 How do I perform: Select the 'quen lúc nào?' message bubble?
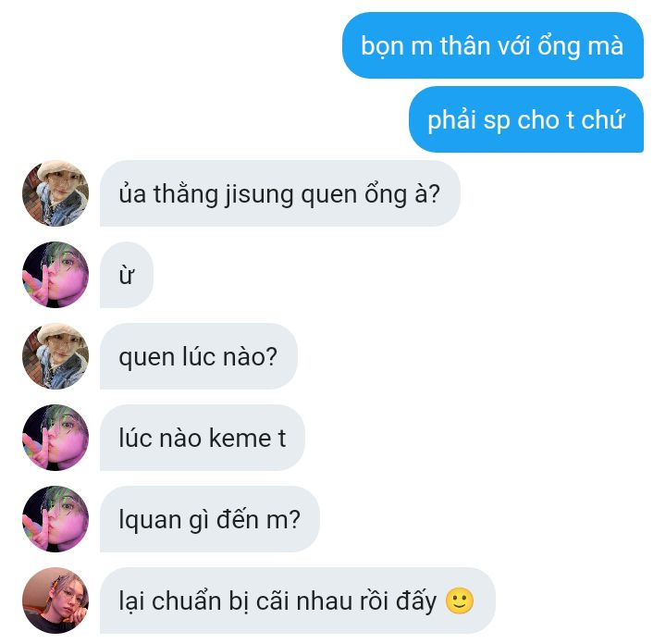click(199, 356)
